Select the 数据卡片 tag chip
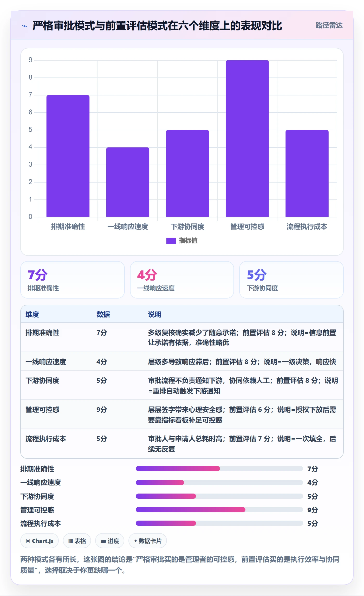 (148, 541)
